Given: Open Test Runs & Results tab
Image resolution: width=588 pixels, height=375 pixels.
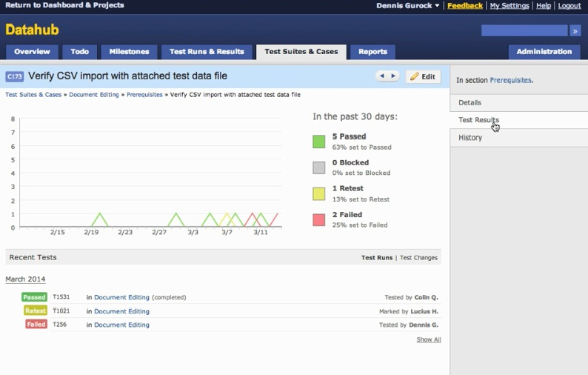Looking at the screenshot, I should [207, 52].
